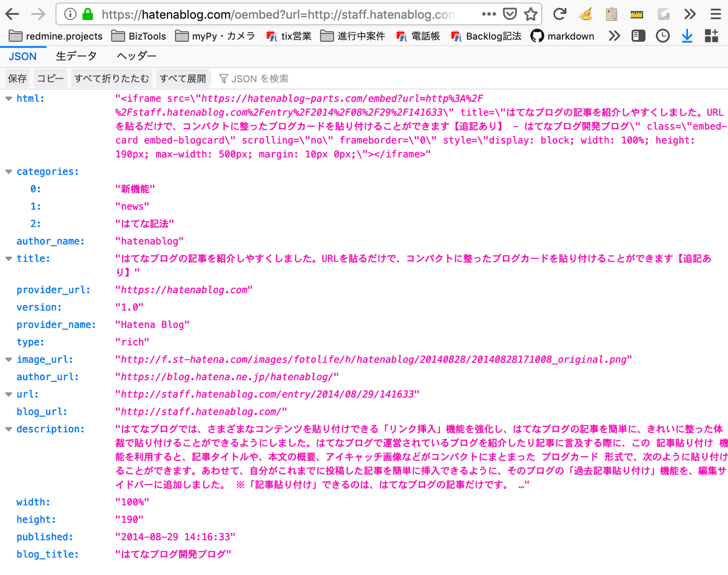Select the version "1.0" value
Image resolution: width=728 pixels, height=575 pixels.
pyautogui.click(x=130, y=307)
